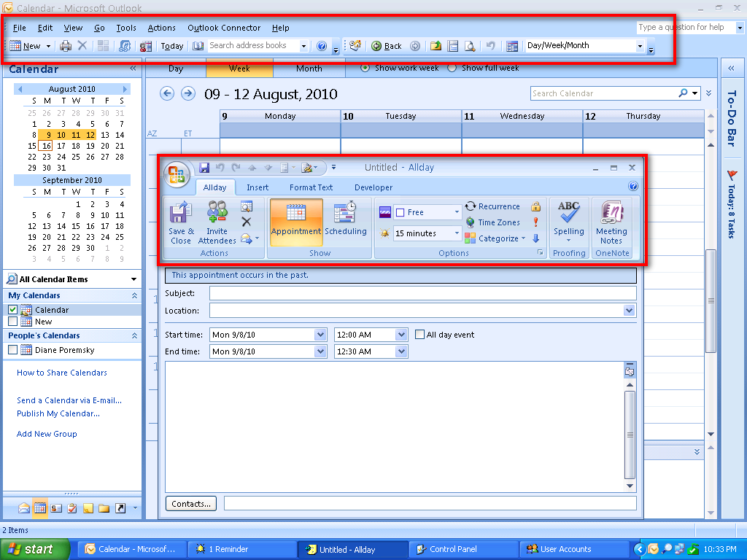
Task: Click the Add New Group link
Action: (x=47, y=434)
